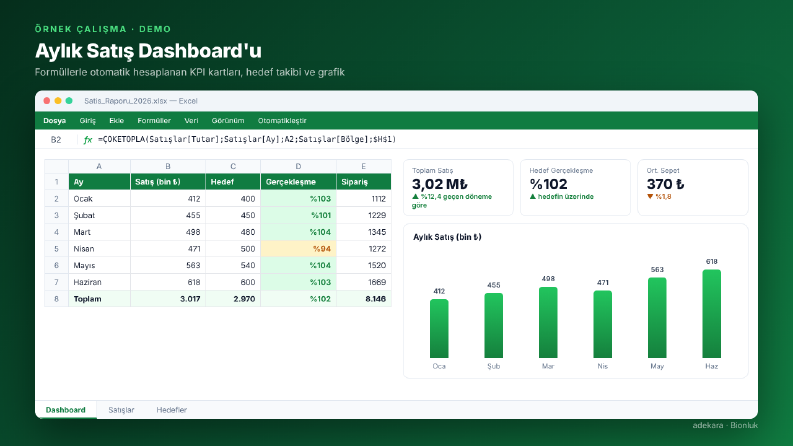Open the Ekle ribbon tab

pyautogui.click(x=116, y=120)
